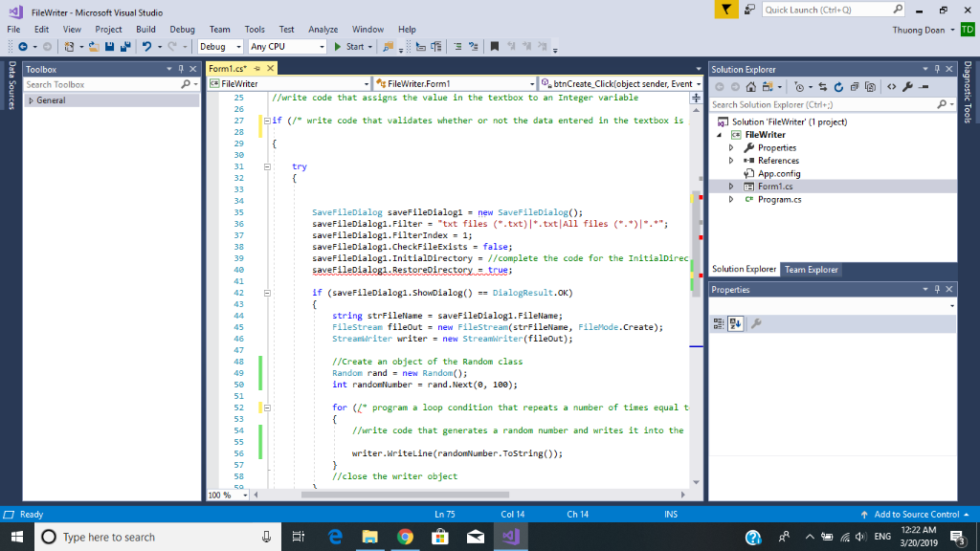Open Chrome from the Windows taskbar
Image resolution: width=980 pixels, height=551 pixels.
pos(405,537)
